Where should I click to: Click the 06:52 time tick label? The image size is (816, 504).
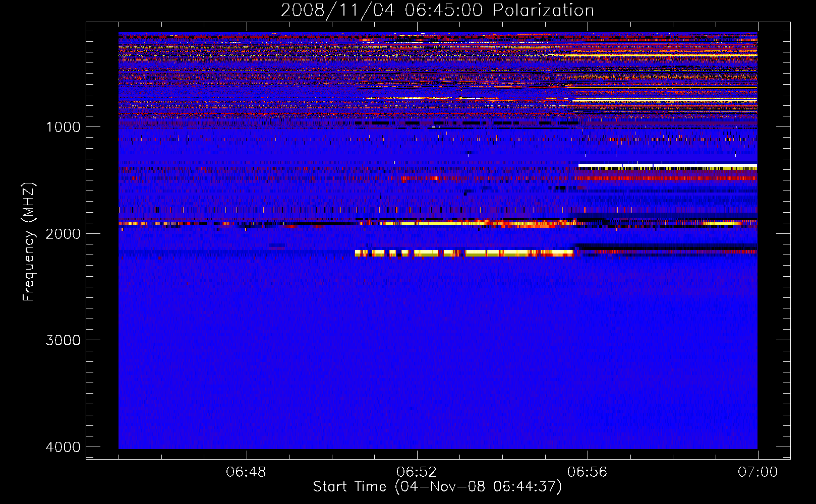pos(417,472)
